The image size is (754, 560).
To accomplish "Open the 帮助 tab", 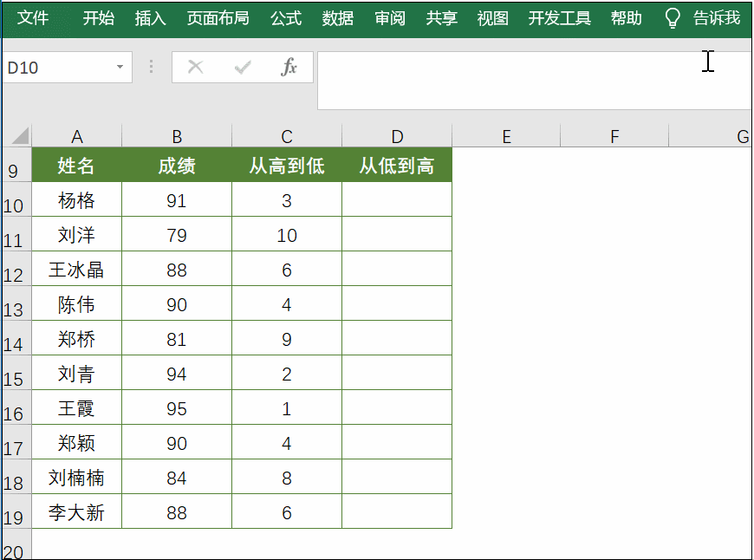I will point(626,18).
